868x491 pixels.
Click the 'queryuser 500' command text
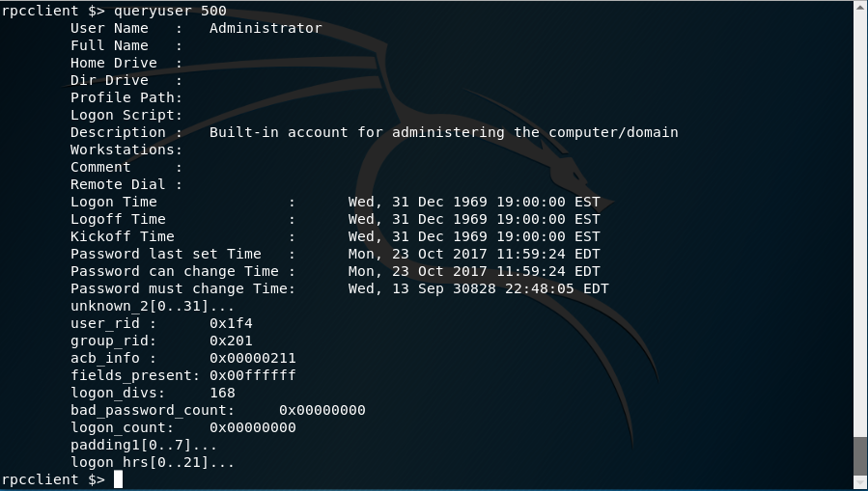point(170,11)
